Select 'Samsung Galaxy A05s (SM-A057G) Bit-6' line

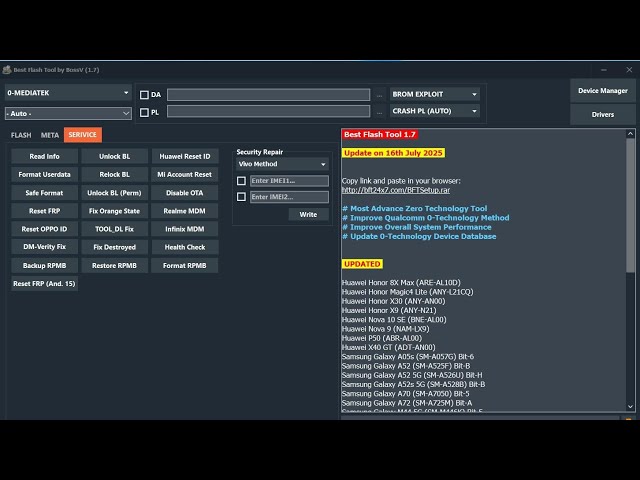pos(408,356)
